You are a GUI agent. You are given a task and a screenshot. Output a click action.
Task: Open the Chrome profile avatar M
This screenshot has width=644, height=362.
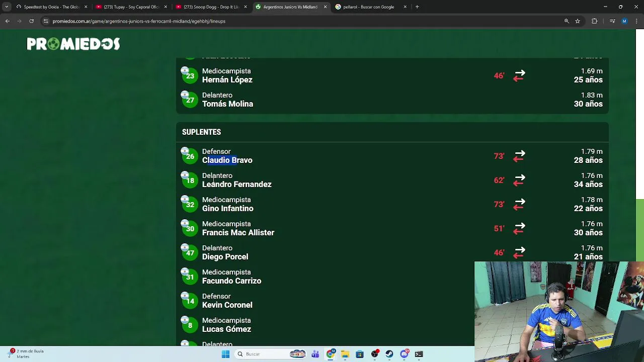click(624, 21)
